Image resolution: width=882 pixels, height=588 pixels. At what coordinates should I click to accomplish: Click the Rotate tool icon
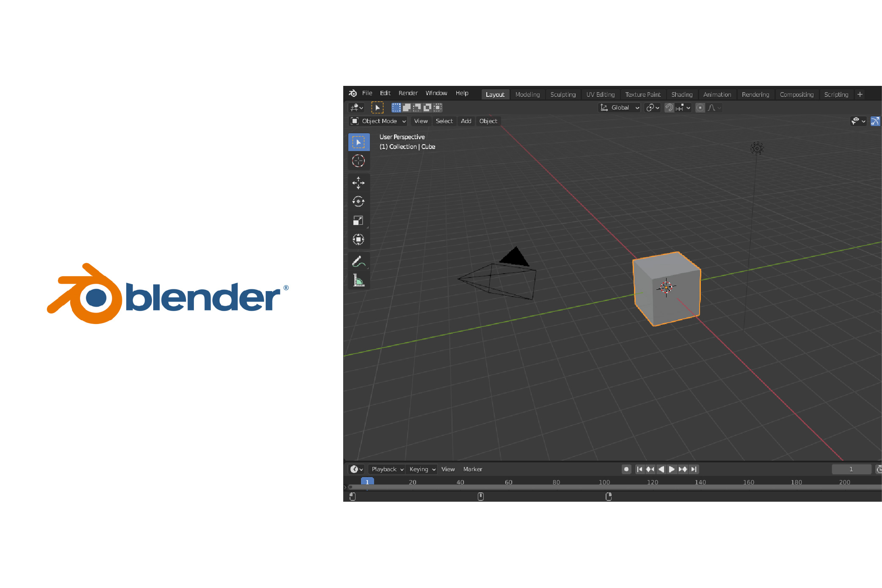(359, 202)
